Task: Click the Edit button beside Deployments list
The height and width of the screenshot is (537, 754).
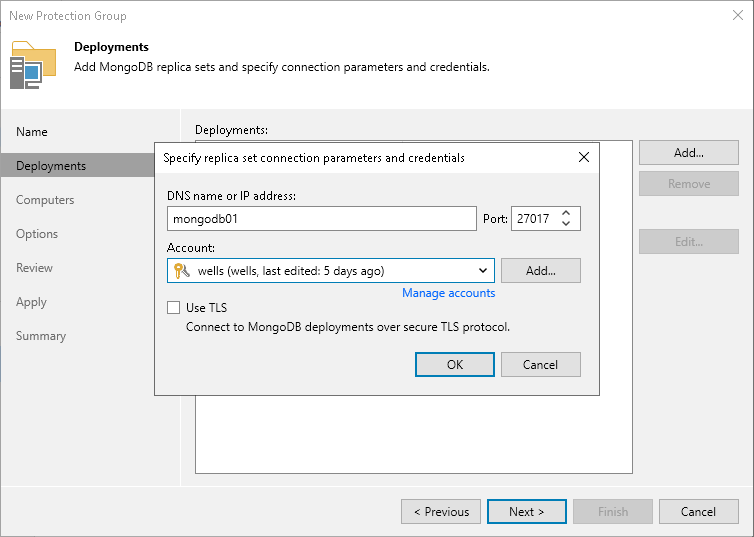Action: tap(689, 241)
